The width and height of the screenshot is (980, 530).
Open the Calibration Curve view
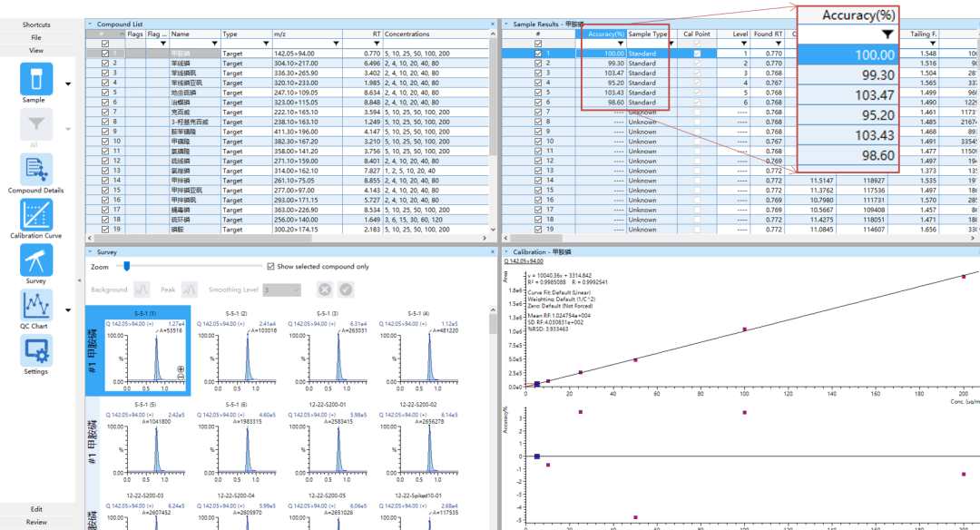click(35, 216)
